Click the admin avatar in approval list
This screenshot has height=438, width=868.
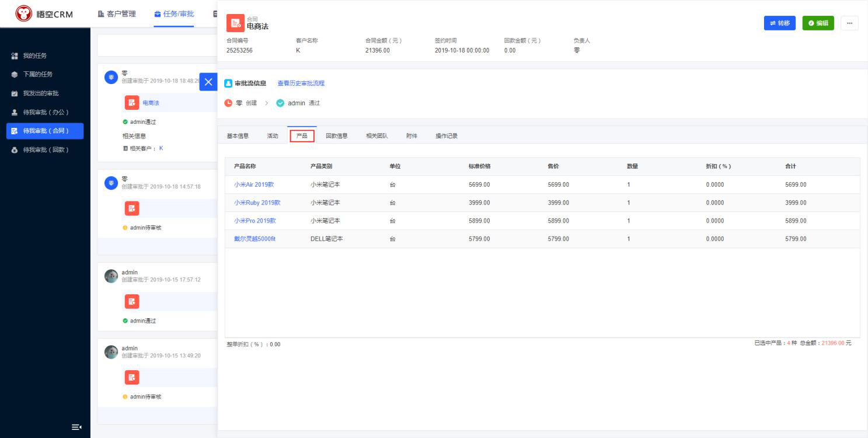point(111,276)
